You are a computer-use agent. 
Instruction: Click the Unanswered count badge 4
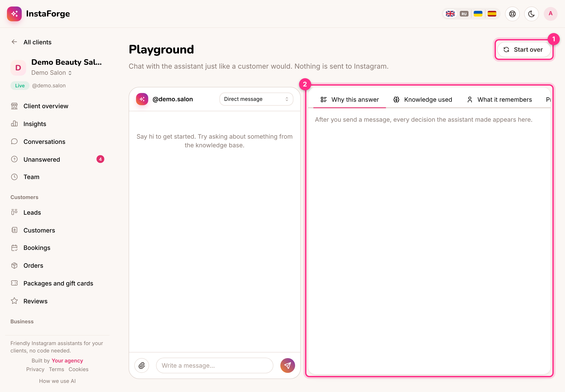pos(100,159)
